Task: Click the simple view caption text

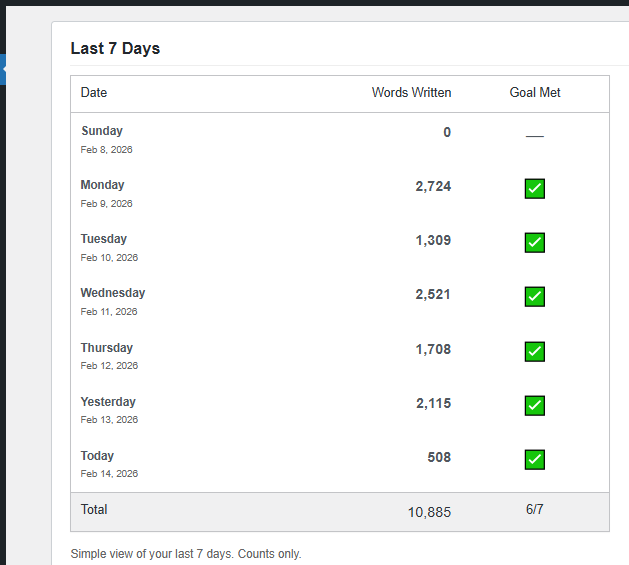Action: [185, 553]
